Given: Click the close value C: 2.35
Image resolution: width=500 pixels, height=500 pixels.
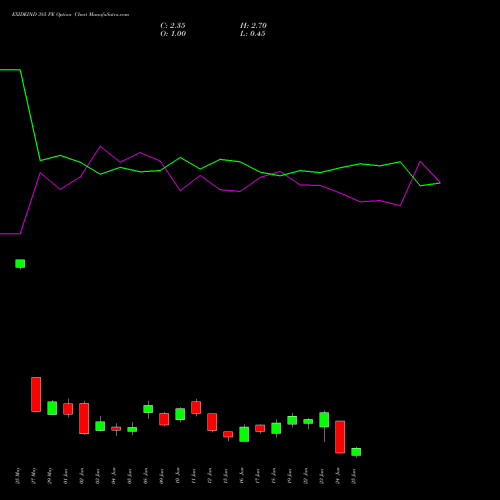Looking at the screenshot, I should (173, 26).
